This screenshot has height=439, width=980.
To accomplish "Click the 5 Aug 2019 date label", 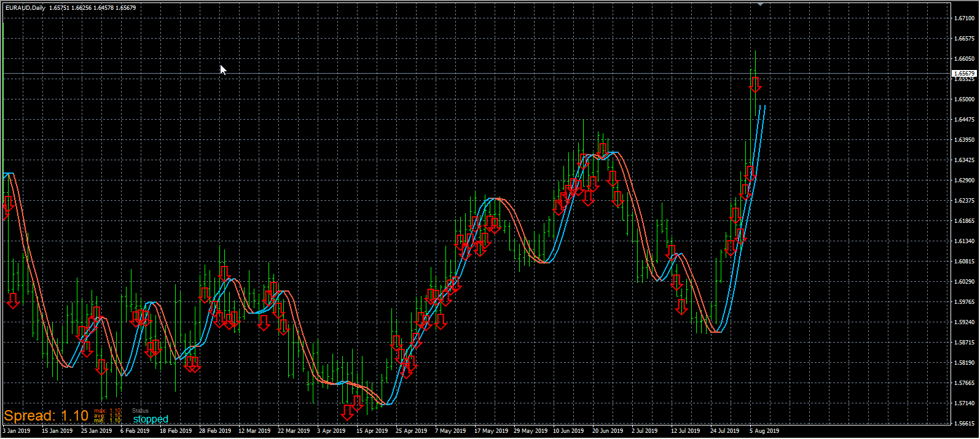I will 764,431.
